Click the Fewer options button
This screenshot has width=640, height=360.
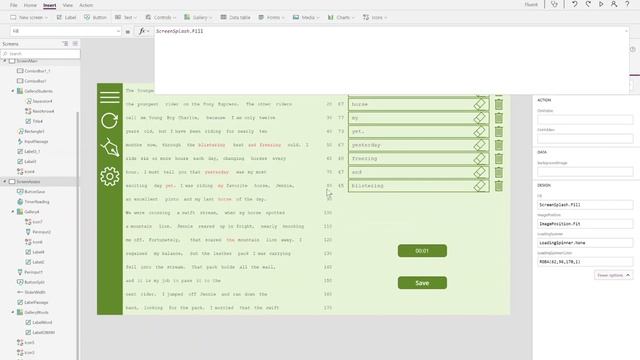(x=613, y=275)
